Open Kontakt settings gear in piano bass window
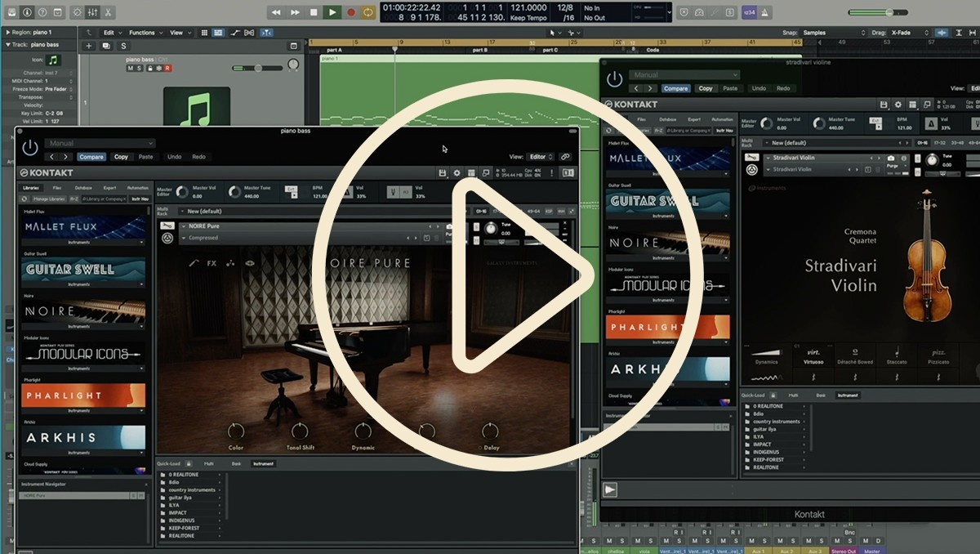Screen dimensions: 980x554 click(457, 173)
